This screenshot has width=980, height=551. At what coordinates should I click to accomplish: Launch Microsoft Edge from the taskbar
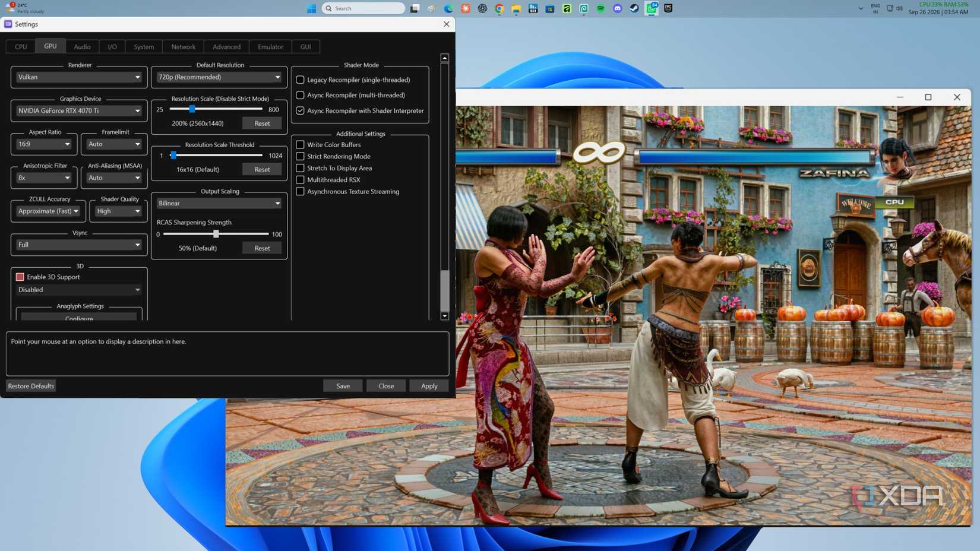[x=448, y=8]
